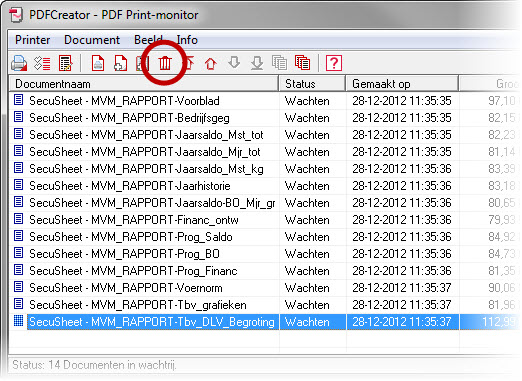Viewport: 522px width, 381px height.
Task: Click date 28-12-2012 11:35:35 of Voorblad row
Action: [x=402, y=101]
